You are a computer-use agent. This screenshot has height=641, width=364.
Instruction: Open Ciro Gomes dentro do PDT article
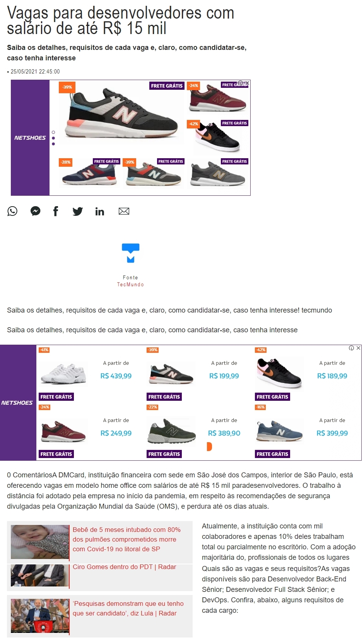(x=124, y=567)
